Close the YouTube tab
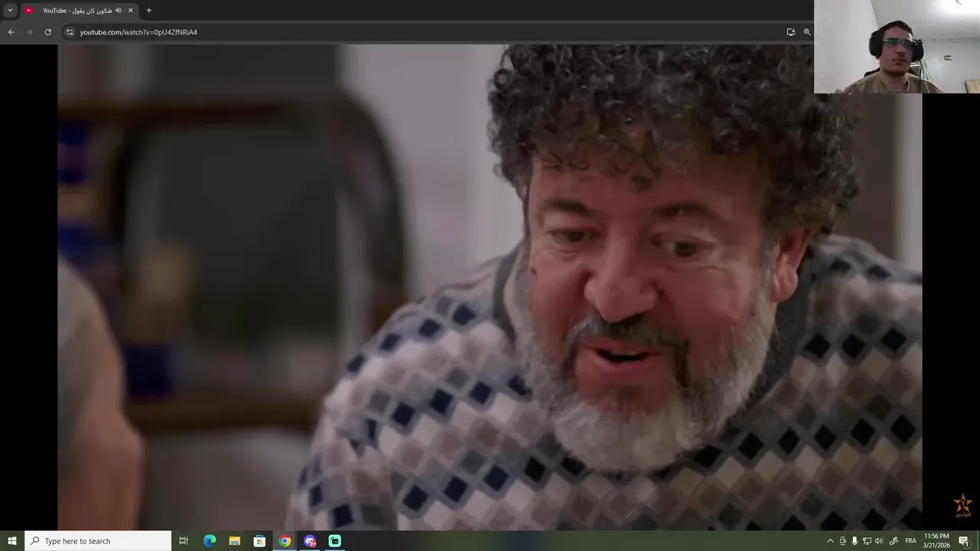The image size is (980, 551). (x=131, y=11)
